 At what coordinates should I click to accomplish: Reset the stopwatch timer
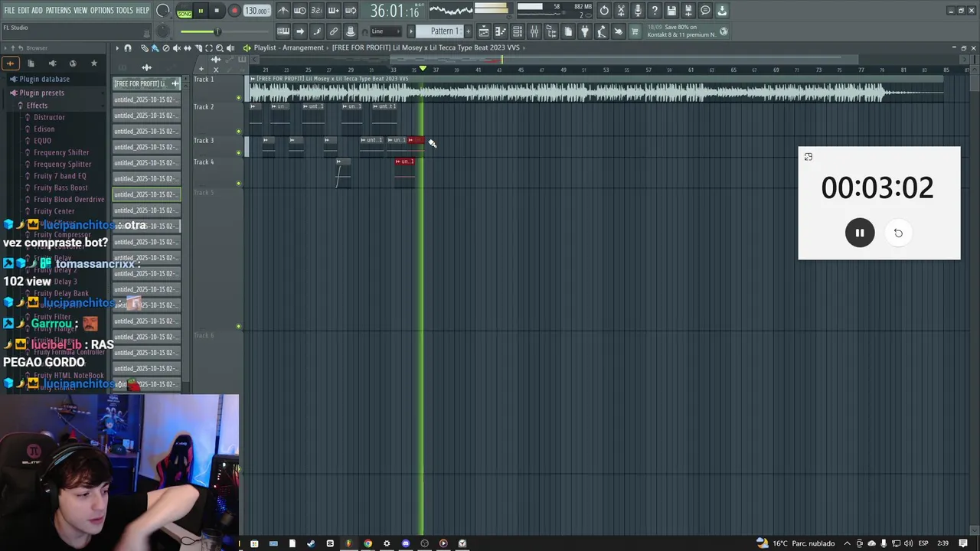[x=898, y=233]
